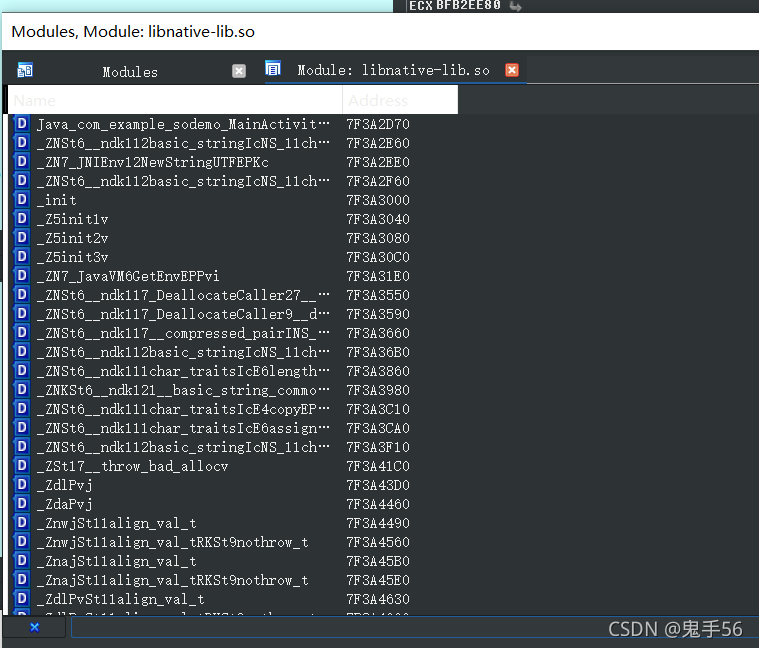Click D icon of _ZN7_JavaVM6GetEnvEPPvi row
Viewport: 759px width, 648px height.
(x=22, y=276)
